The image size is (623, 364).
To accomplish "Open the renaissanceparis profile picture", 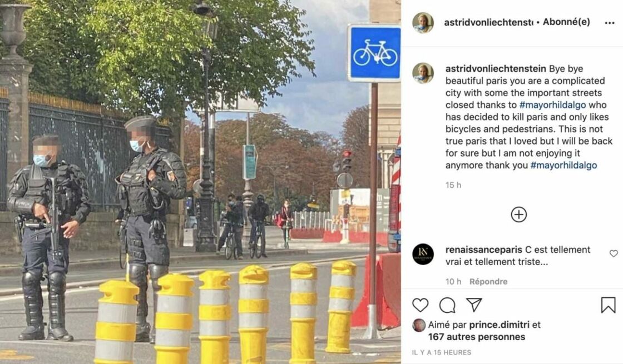I will 423,254.
